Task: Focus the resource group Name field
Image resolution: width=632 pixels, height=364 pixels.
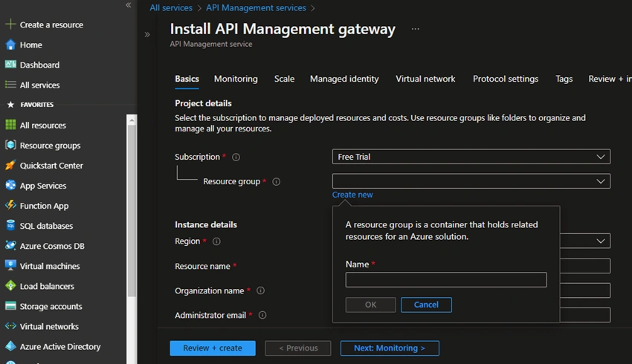Action: coord(446,279)
